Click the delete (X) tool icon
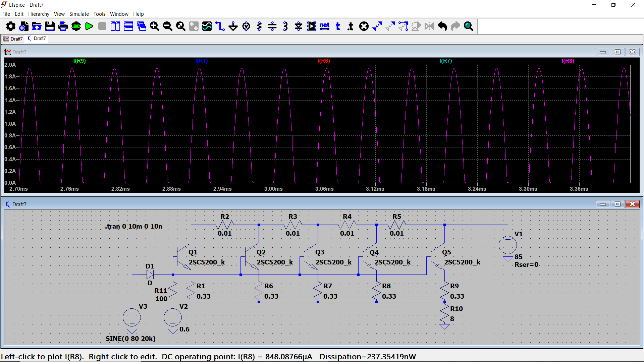This screenshot has width=644, height=362. [364, 26]
